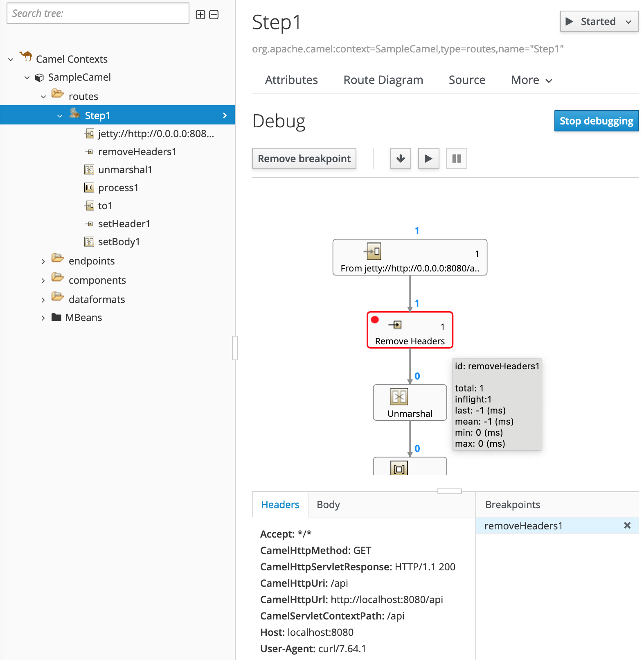Screen dimensions: 644x660
Task: Click the Stop debugging button
Action: pyautogui.click(x=596, y=121)
